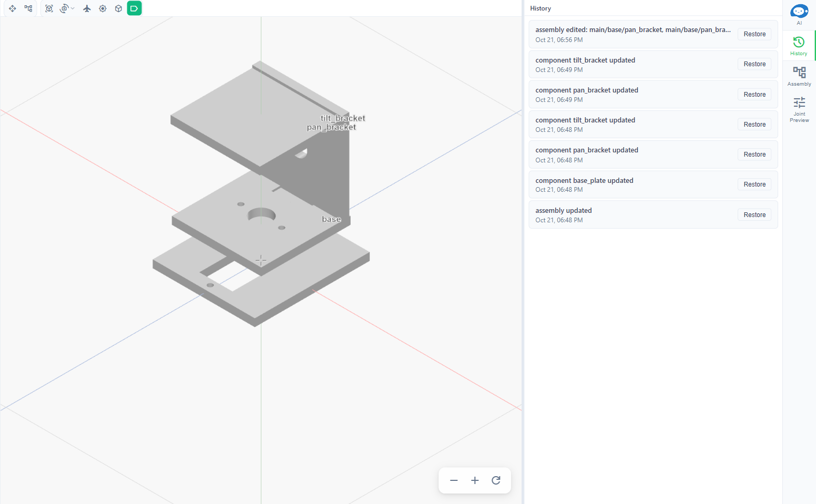This screenshot has height=504, width=816.
Task: Restore the 'assembly updated' entry
Action: tap(754, 215)
